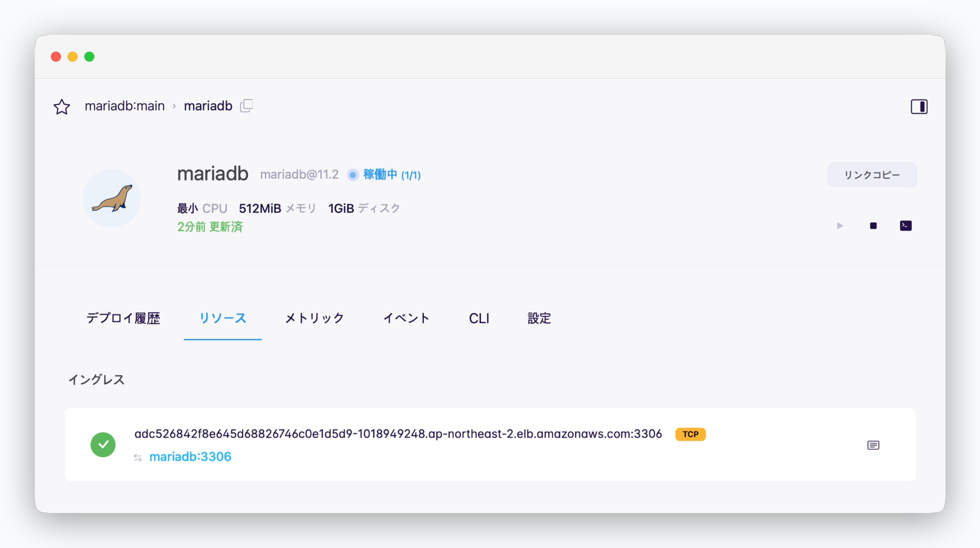Image resolution: width=980 pixels, height=548 pixels.
Task: Click the blue running status dot
Action: coord(353,175)
